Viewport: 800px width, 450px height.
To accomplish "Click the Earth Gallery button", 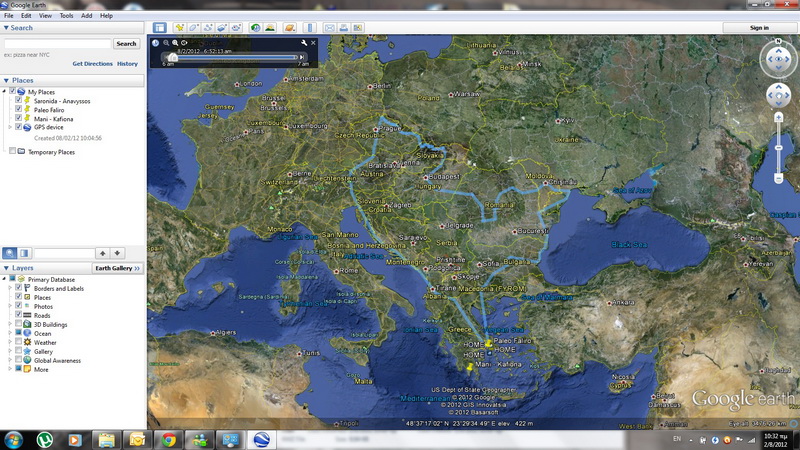I will (x=117, y=268).
